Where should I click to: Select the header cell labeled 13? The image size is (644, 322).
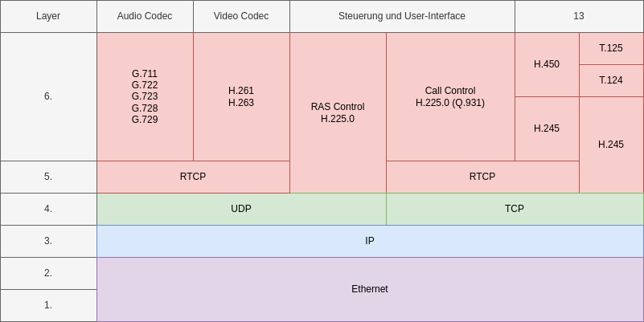tap(579, 16)
